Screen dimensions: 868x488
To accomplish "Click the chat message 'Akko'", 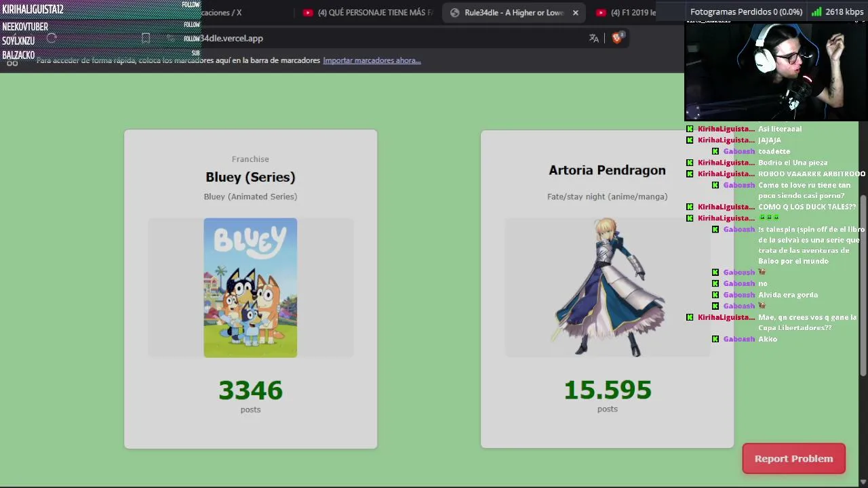I will point(768,339).
